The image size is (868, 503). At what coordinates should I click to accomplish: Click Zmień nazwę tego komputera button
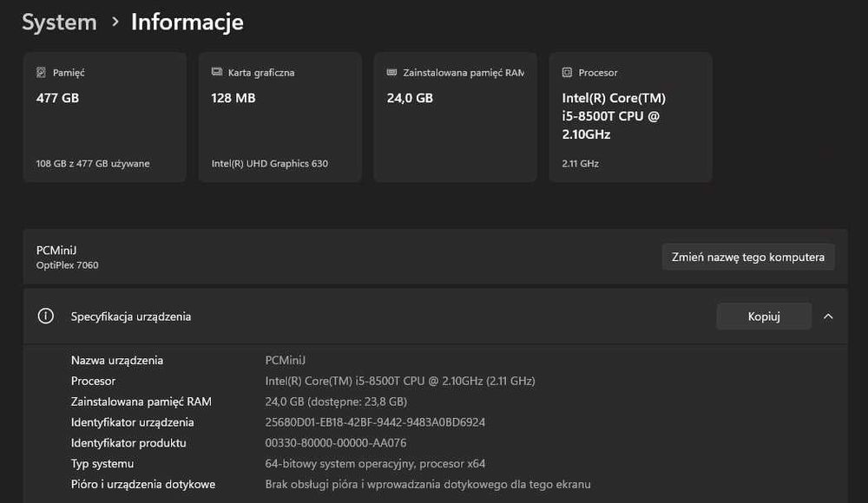(x=748, y=257)
